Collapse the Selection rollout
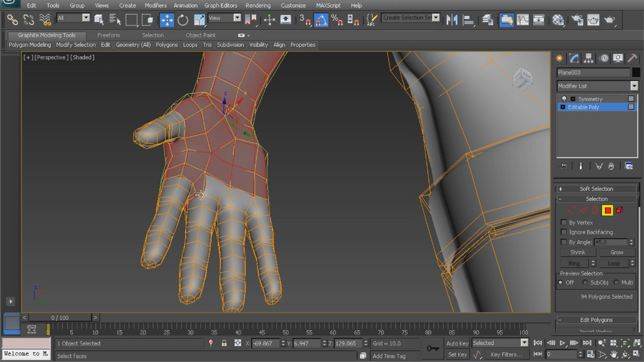644x362 pixels. [596, 199]
